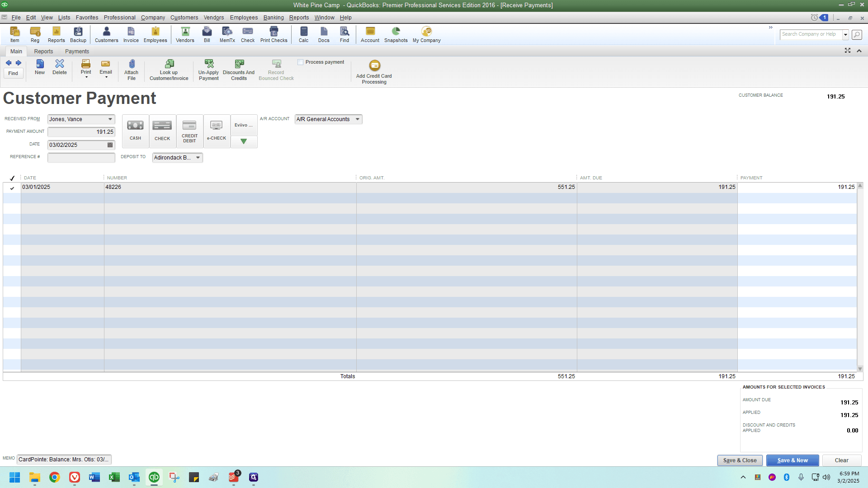Open Excel from the Windows taskbar
Image resolution: width=868 pixels, height=488 pixels.
[114, 477]
